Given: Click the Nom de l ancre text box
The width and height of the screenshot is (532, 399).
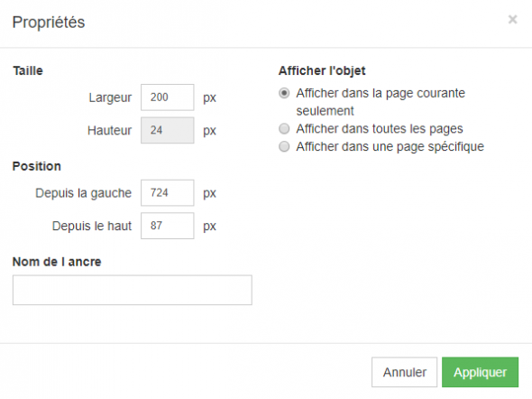Looking at the screenshot, I should click(x=133, y=290).
